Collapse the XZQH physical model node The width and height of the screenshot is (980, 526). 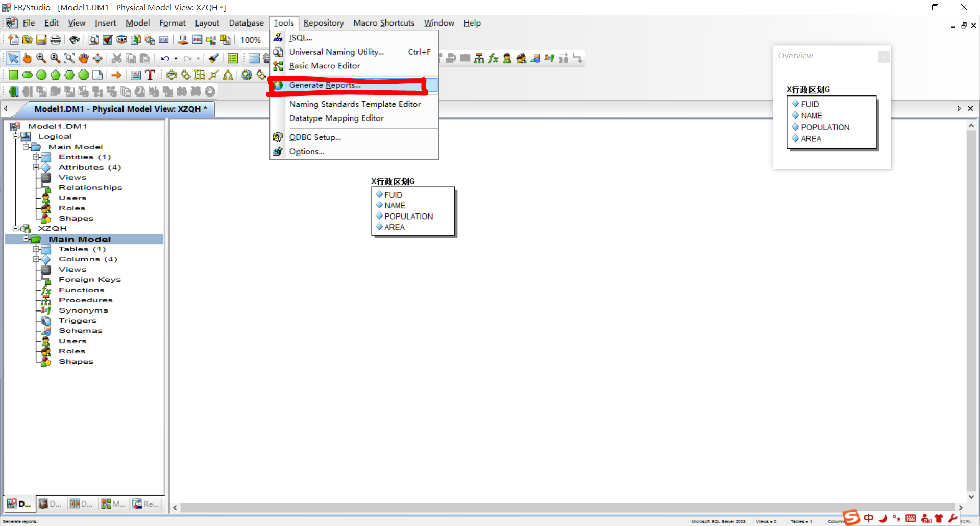click(16, 228)
